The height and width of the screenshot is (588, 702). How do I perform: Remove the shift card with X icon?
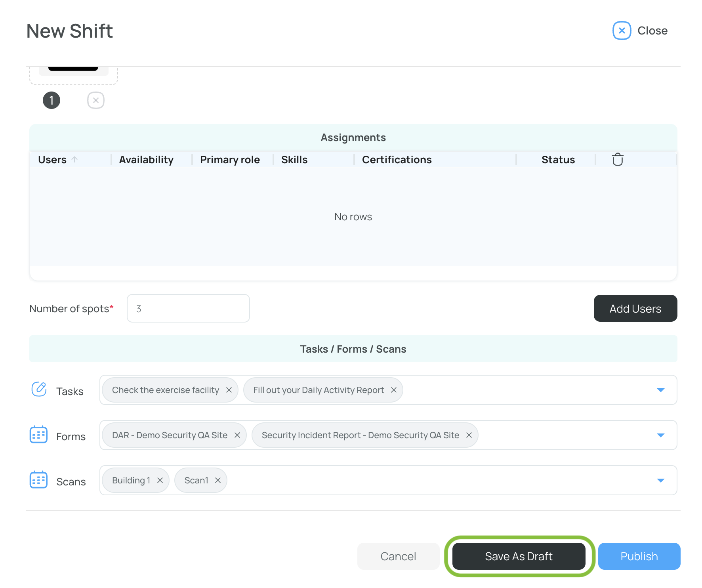click(x=96, y=100)
